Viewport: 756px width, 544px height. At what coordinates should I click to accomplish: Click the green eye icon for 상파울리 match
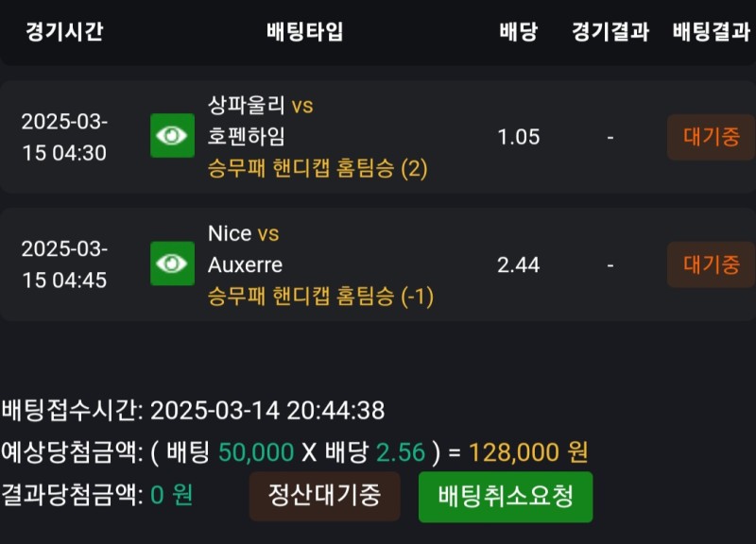point(172,136)
